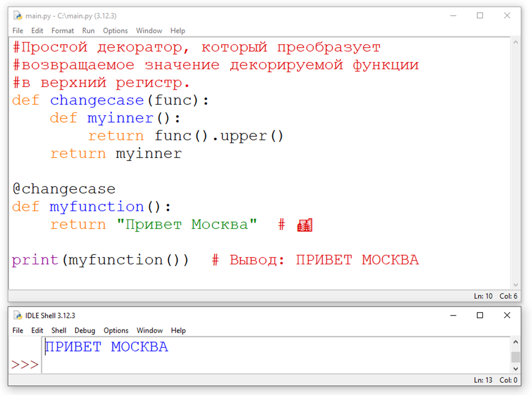Close the main.py editor window

507,16
